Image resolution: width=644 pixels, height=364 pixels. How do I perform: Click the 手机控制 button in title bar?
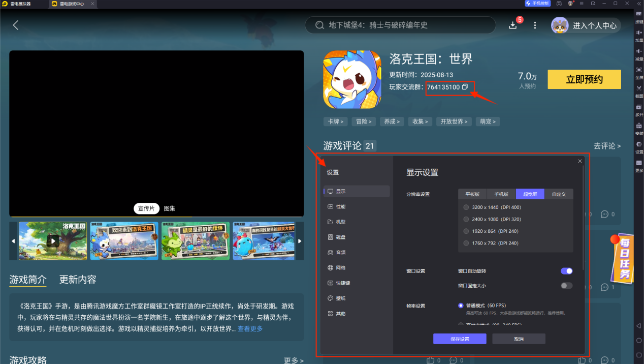537,4
